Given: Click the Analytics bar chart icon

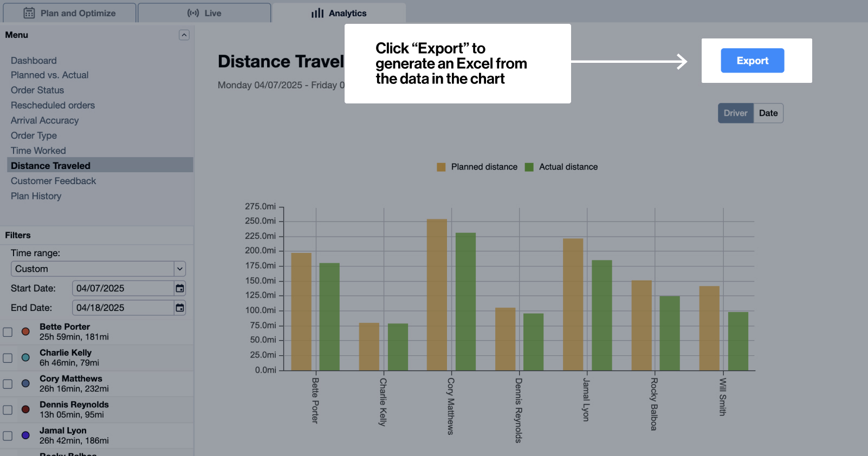Looking at the screenshot, I should coord(318,13).
